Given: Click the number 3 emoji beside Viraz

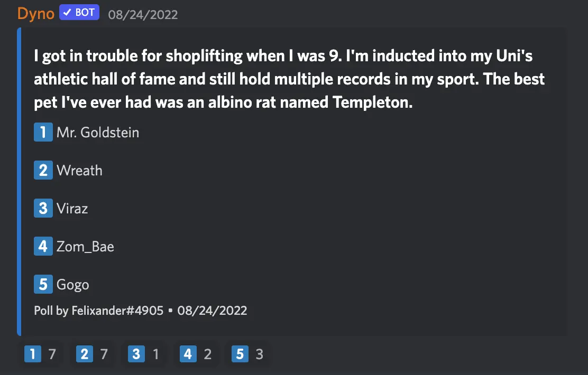Looking at the screenshot, I should (43, 208).
